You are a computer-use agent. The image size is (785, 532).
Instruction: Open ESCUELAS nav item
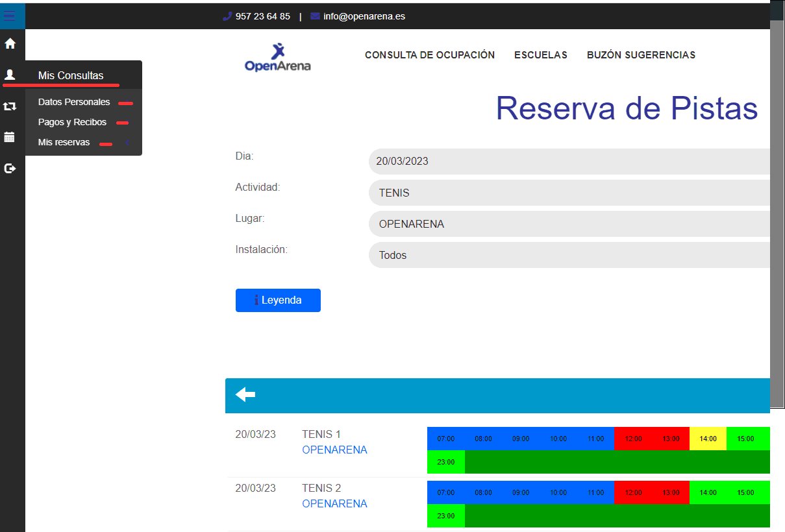click(x=541, y=55)
